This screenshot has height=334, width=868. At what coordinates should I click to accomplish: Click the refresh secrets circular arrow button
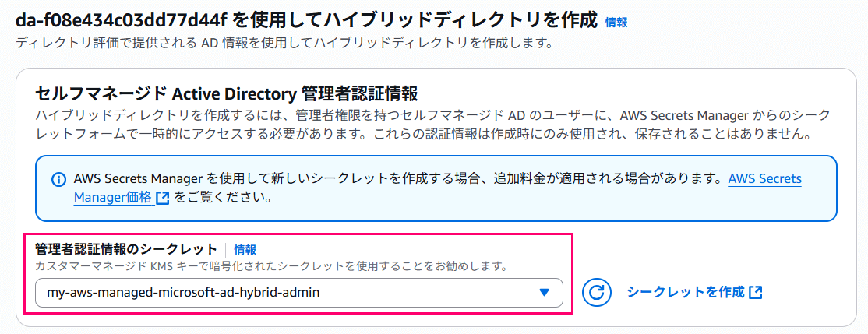[x=595, y=293]
